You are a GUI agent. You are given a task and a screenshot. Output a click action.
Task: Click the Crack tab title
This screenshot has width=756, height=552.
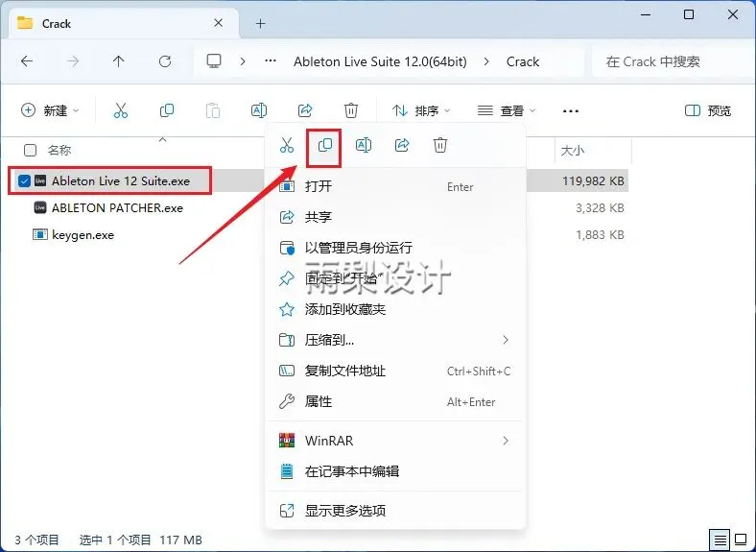(57, 23)
